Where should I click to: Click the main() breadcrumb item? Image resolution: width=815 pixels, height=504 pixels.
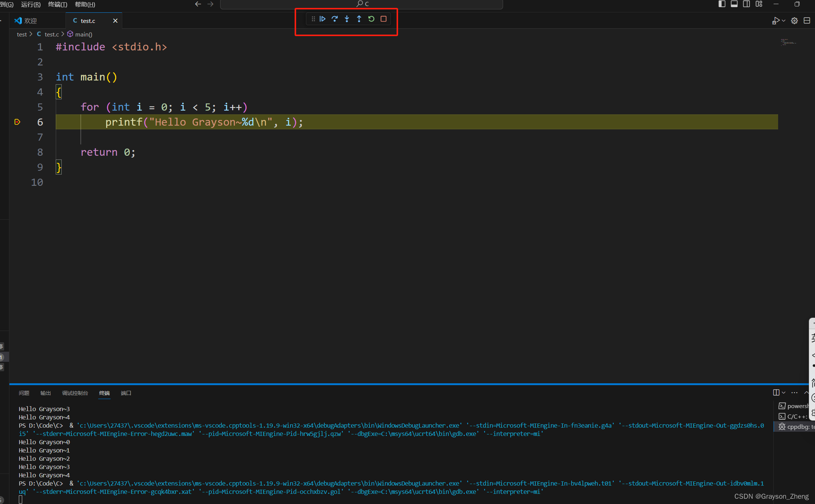pos(83,34)
